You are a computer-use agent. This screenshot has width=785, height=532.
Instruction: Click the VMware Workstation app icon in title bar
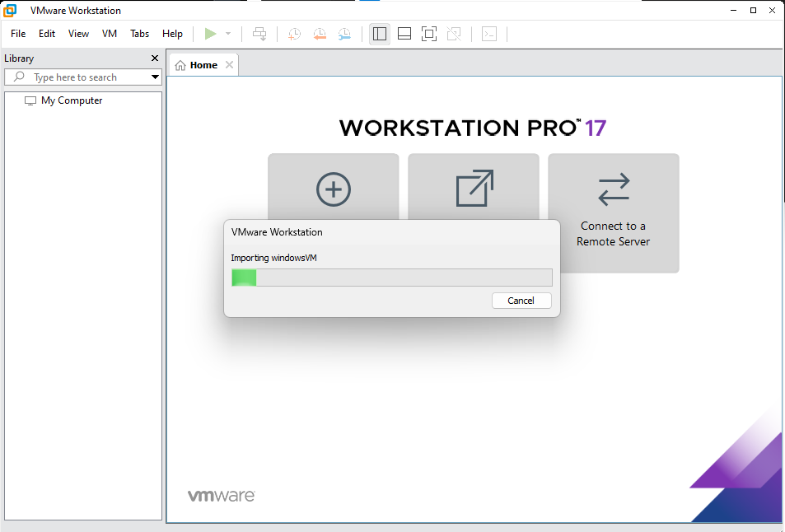pos(10,10)
